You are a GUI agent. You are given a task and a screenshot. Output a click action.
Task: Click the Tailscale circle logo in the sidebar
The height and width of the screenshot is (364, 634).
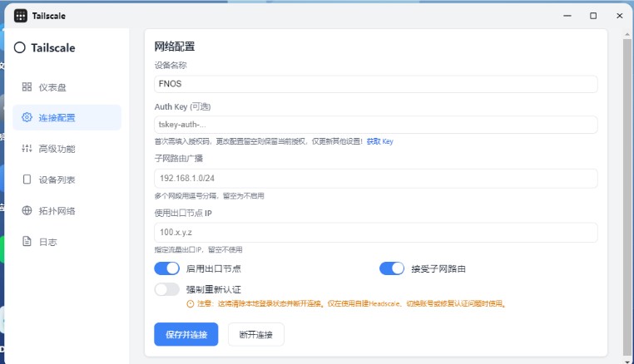click(x=19, y=47)
